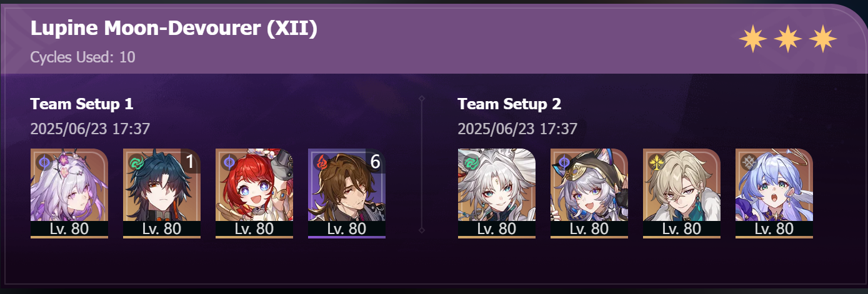868x294 pixels.
Task: Click imaginary element icon on blond portrait
Action: (x=656, y=162)
